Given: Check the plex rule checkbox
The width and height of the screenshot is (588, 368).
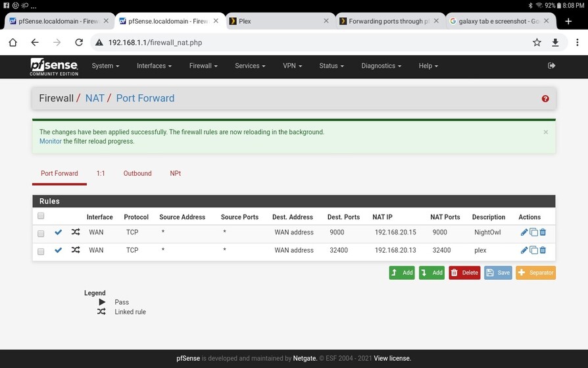Looking at the screenshot, I should (x=41, y=251).
